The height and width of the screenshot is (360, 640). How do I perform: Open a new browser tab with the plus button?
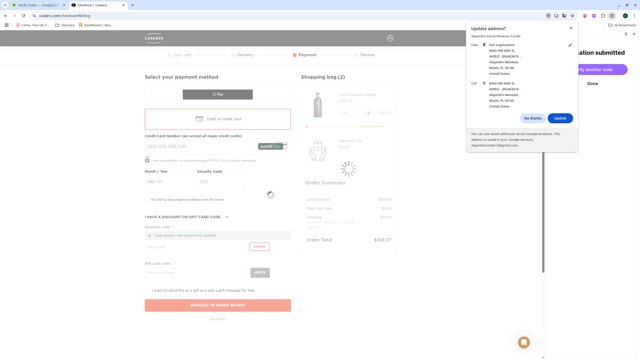pyautogui.click(x=132, y=5)
